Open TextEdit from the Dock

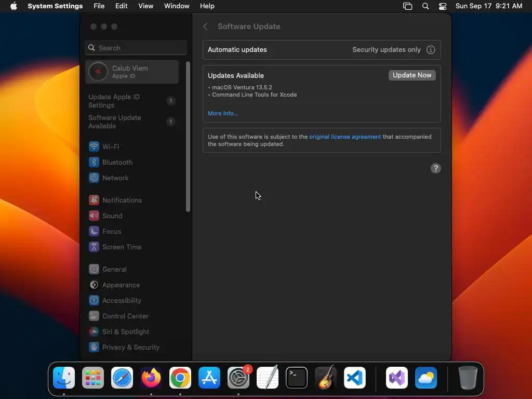[268, 378]
